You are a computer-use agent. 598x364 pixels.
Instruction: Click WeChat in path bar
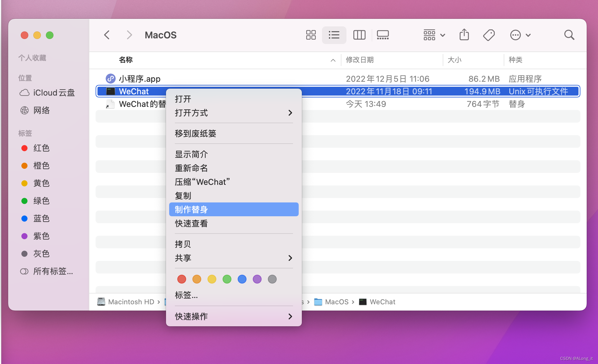point(377,302)
